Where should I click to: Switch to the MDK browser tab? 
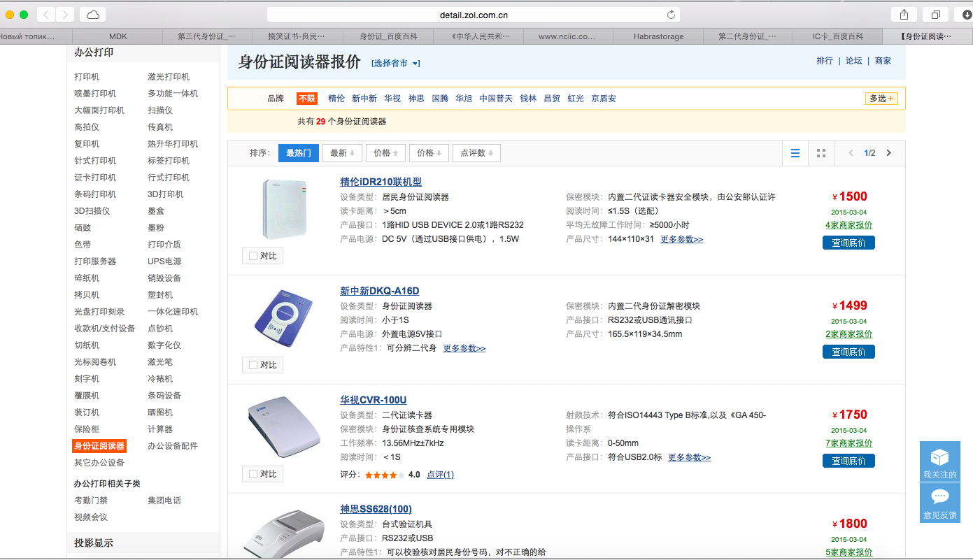coord(118,36)
